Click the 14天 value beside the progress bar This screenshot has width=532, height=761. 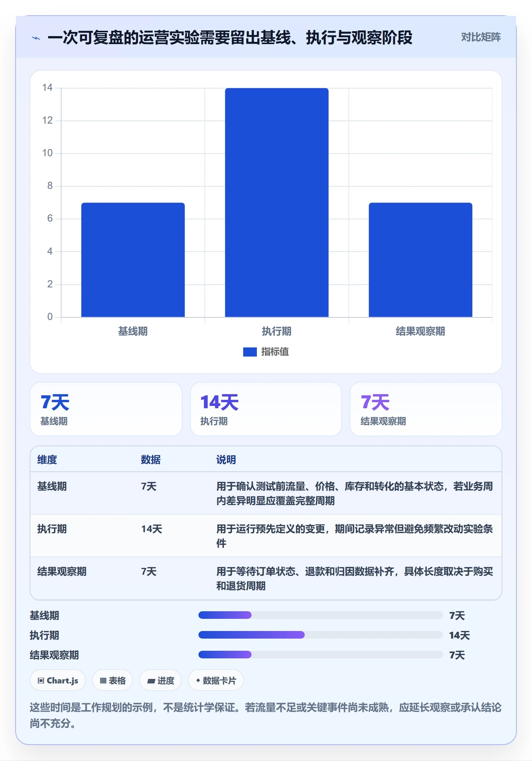point(459,636)
